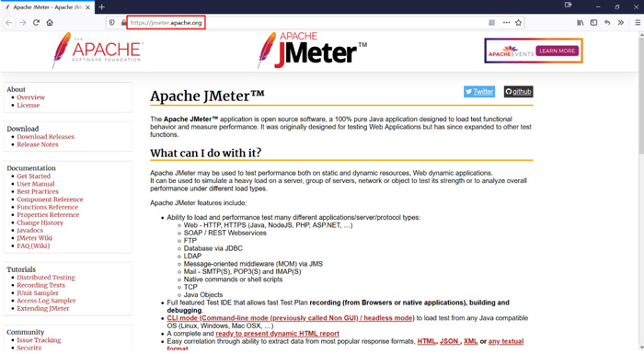
Task: Click the XML format link
Action: [x=471, y=341]
